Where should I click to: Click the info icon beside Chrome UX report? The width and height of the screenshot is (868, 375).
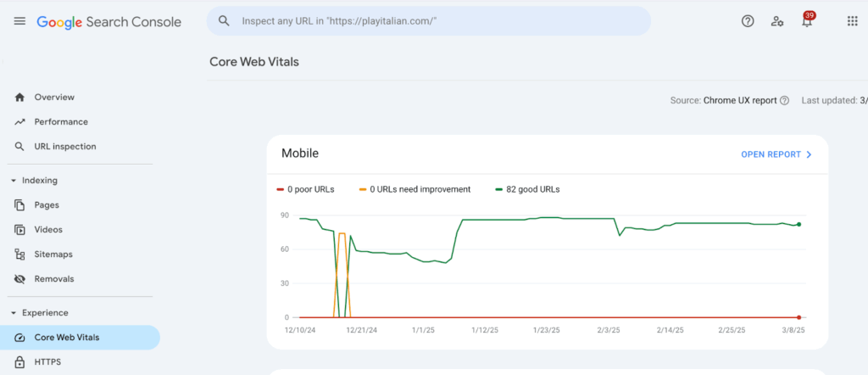point(785,100)
